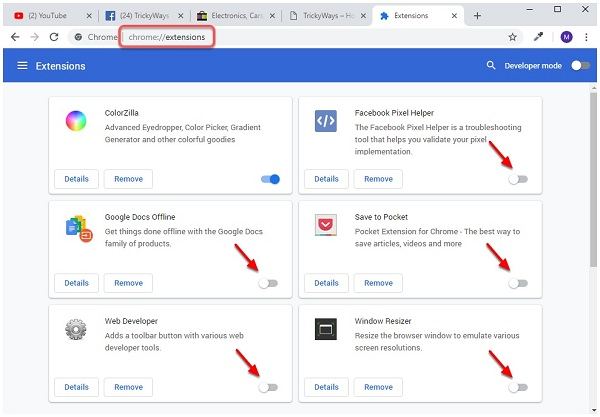Open Details for Web Developer
Viewport: 600px width, 417px height.
[x=77, y=387]
